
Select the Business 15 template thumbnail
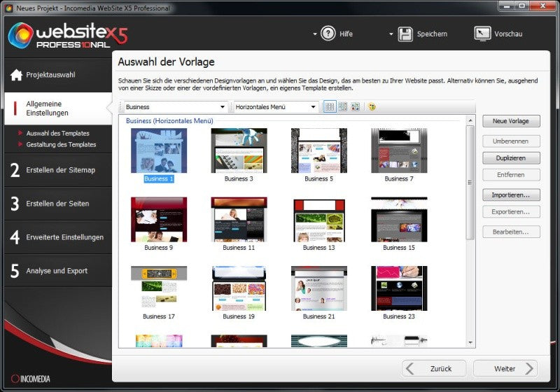click(x=399, y=220)
